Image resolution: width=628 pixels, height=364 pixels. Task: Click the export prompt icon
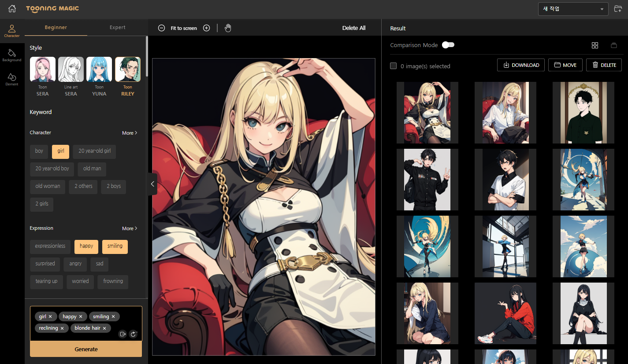[x=123, y=334]
